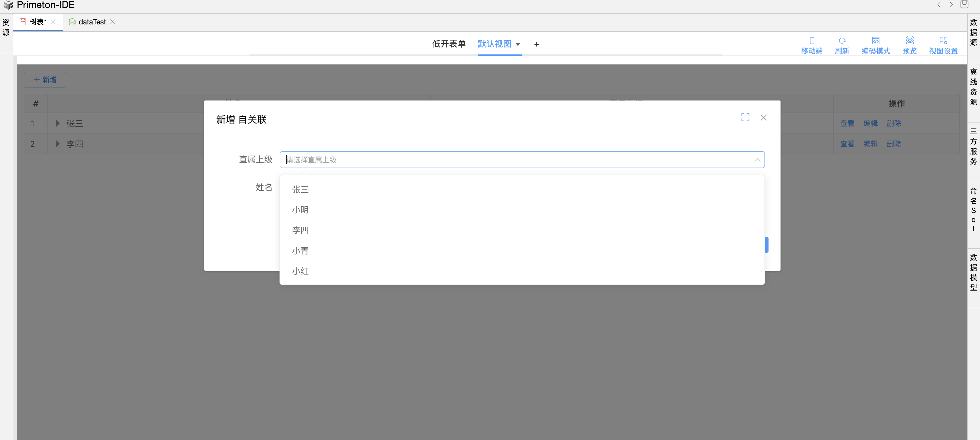Click the refresh (刷新) icon
Screen dimensions: 980x440
842,41
